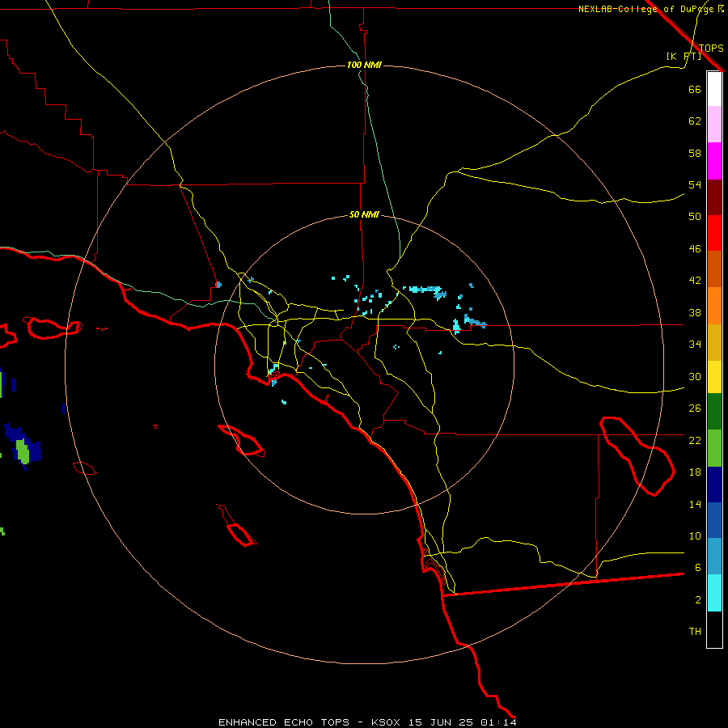The height and width of the screenshot is (728, 728).
Task: Click the 6 legend value
Action: pos(697,568)
